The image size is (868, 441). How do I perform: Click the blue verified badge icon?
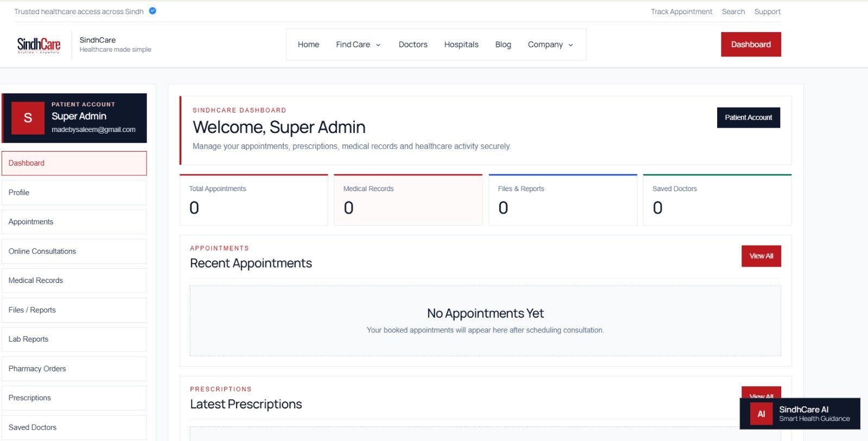click(152, 11)
